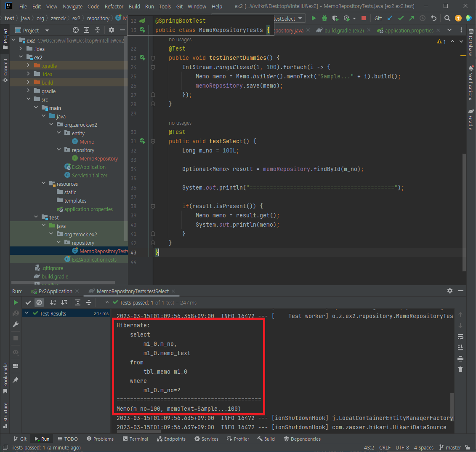Update project via Git blue arrow
The image size is (476, 452).
point(390,18)
